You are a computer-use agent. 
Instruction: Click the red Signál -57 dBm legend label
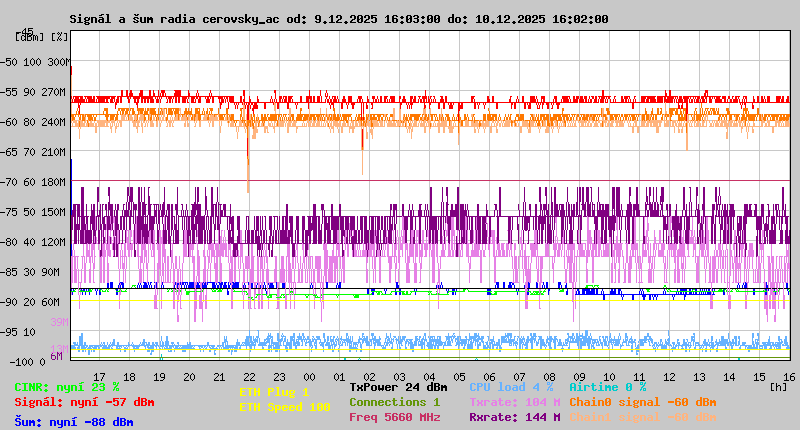coord(84,402)
